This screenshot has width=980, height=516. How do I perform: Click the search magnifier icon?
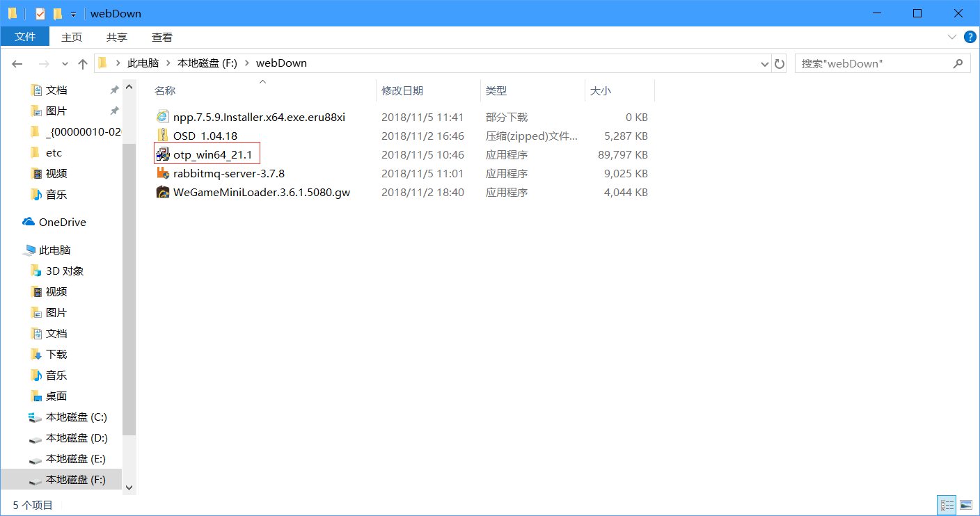pyautogui.click(x=958, y=63)
